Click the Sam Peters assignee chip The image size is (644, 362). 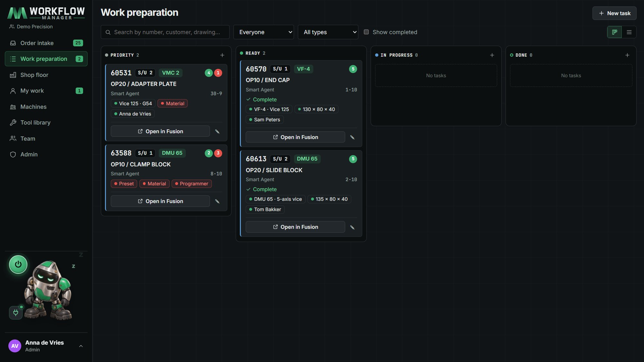tap(265, 120)
